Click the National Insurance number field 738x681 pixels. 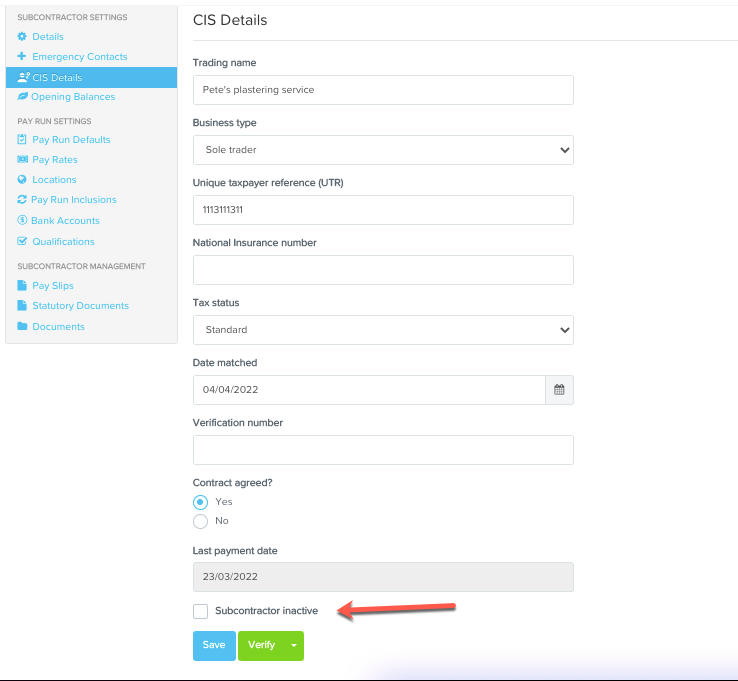point(382,270)
